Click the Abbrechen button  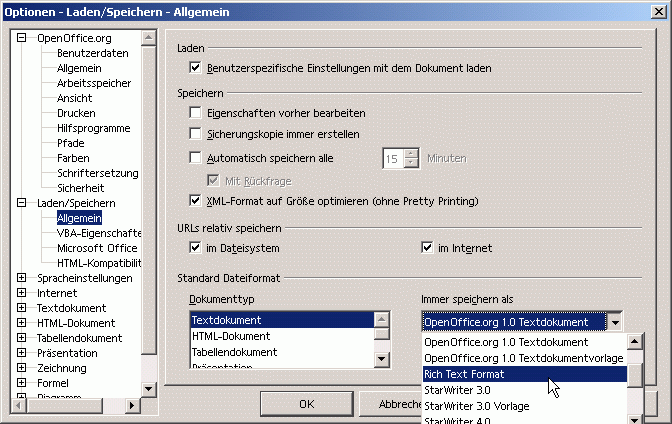click(x=390, y=404)
